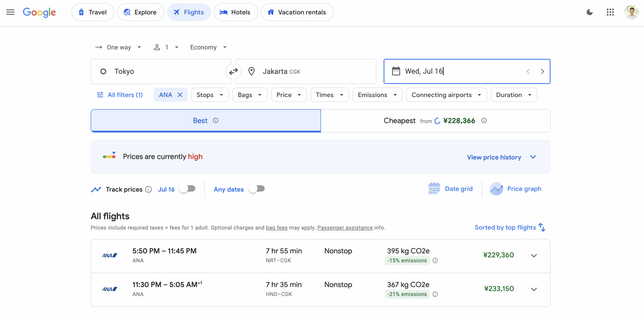Show emissions info for 367 kg flight
644x314 pixels.
click(435, 294)
